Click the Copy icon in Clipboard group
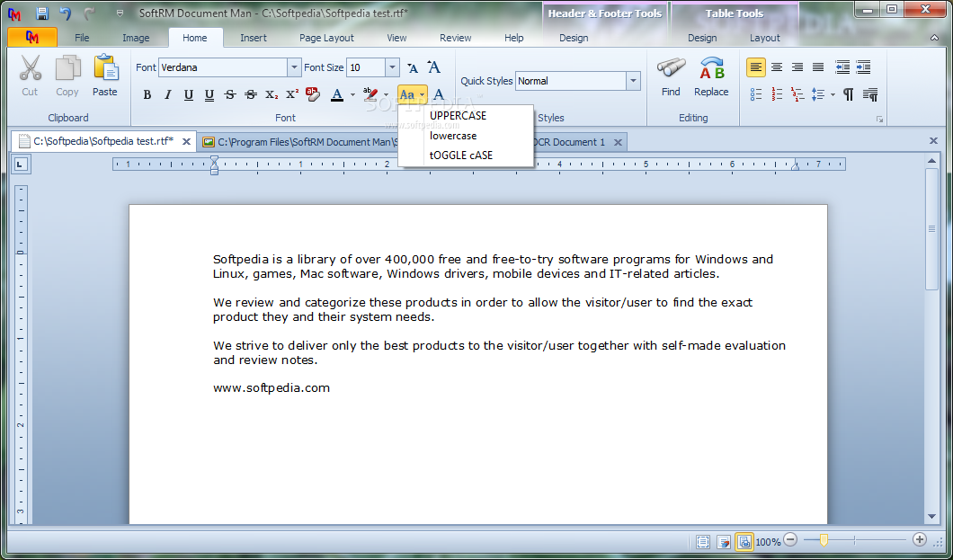 point(67,68)
